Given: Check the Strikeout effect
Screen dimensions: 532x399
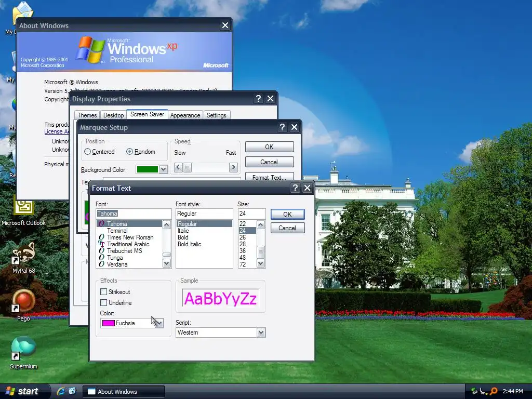Looking at the screenshot, I should pyautogui.click(x=104, y=292).
